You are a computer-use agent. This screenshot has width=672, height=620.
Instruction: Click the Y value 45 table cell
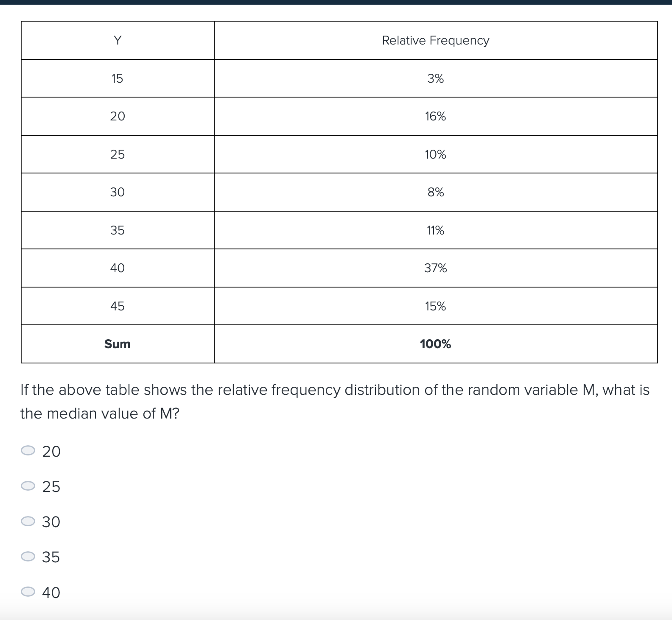pyautogui.click(x=118, y=306)
